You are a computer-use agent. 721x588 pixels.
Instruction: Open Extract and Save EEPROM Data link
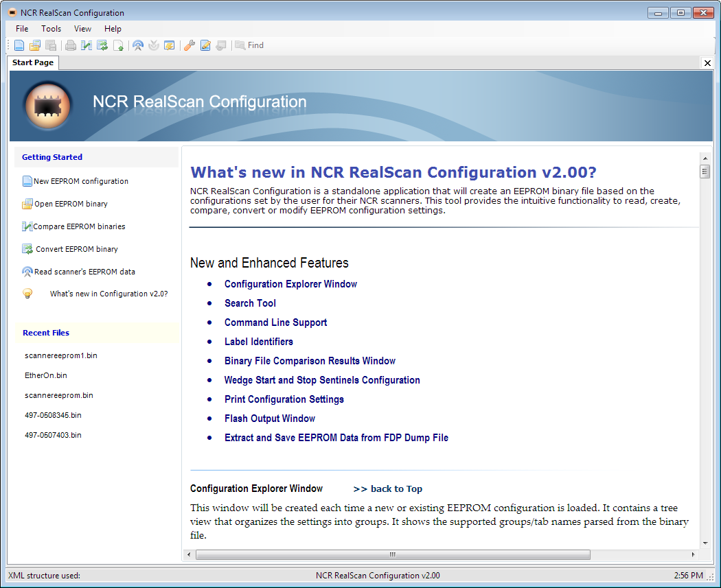click(x=336, y=438)
